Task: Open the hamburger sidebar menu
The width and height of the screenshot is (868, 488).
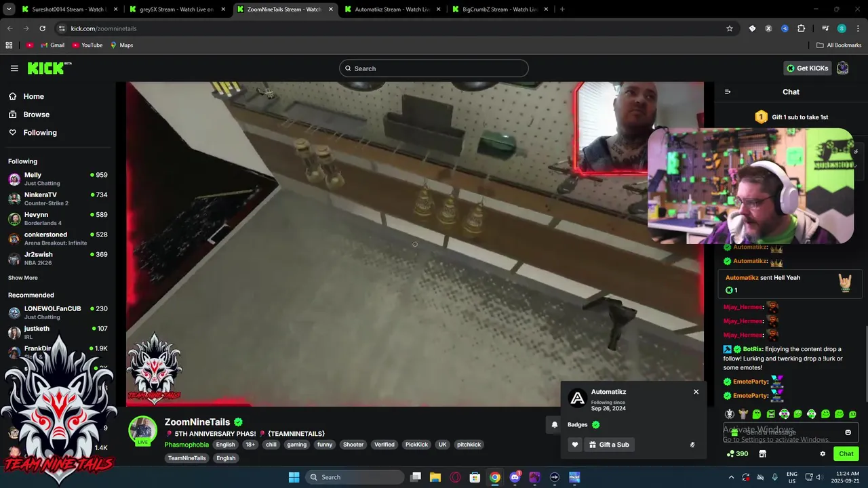Action: (14, 68)
